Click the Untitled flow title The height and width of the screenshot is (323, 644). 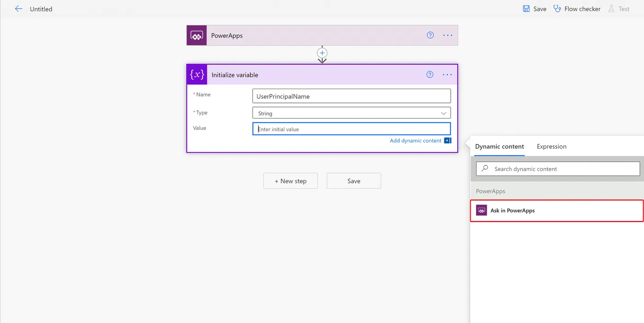pos(41,9)
